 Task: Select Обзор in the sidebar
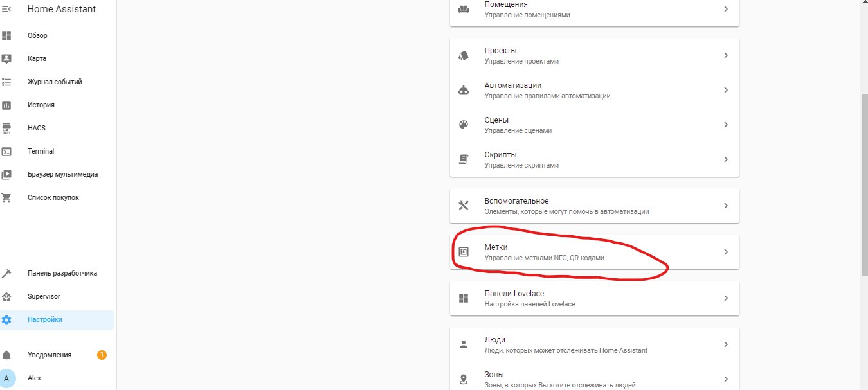[37, 35]
